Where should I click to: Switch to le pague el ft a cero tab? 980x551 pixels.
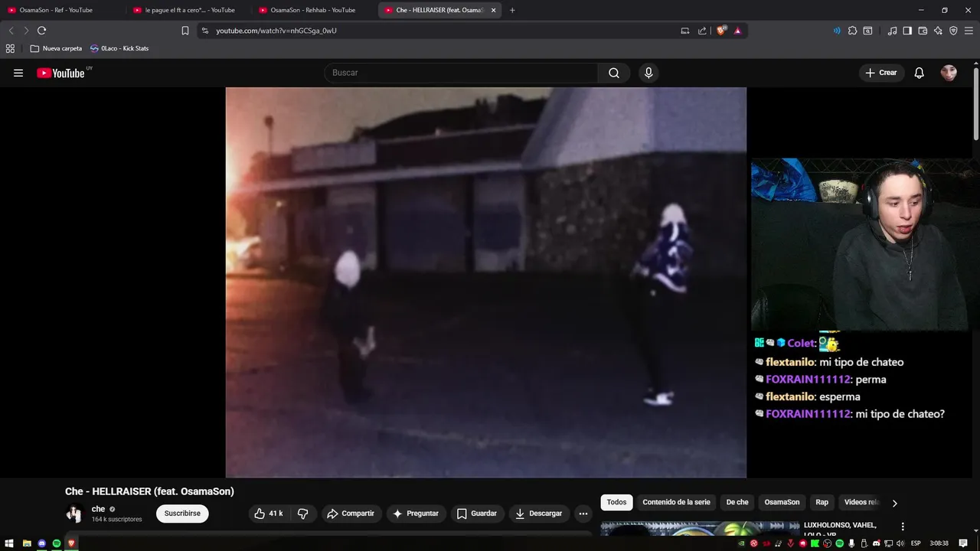[189, 10]
